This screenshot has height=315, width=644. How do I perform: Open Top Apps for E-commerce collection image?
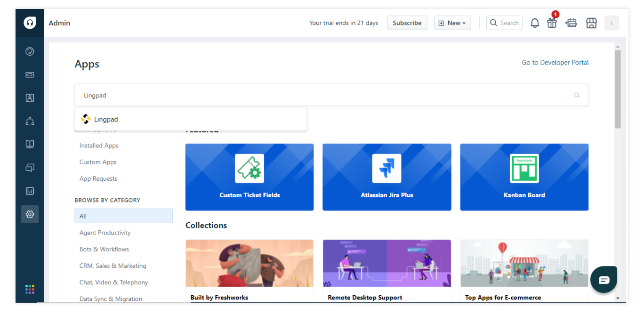pos(524,263)
